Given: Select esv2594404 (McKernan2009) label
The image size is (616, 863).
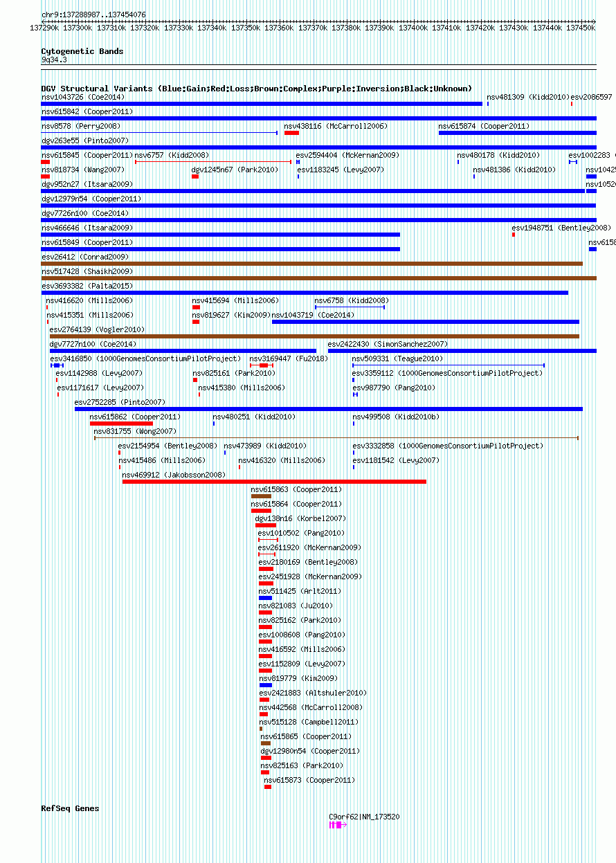Looking at the screenshot, I should click(x=347, y=155).
